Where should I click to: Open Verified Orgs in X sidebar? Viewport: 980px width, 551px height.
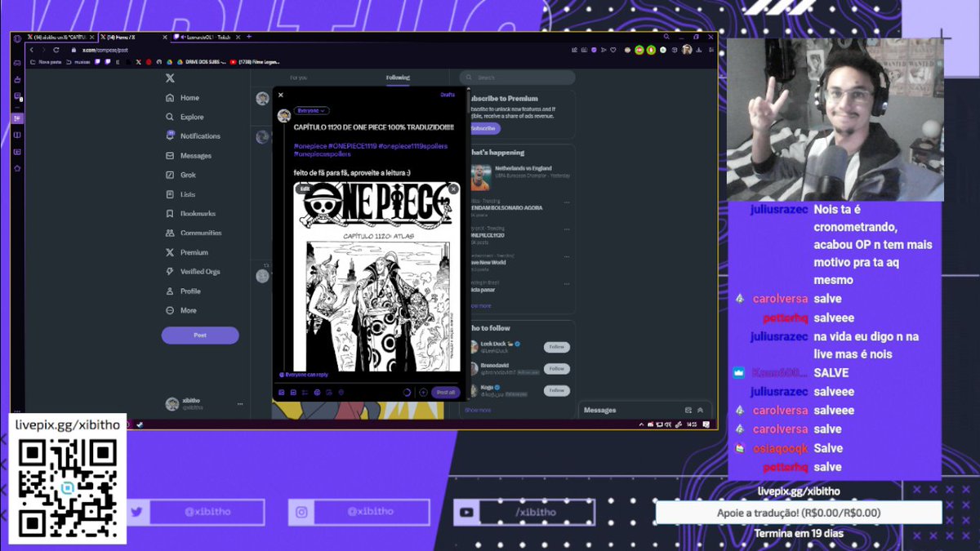click(193, 272)
